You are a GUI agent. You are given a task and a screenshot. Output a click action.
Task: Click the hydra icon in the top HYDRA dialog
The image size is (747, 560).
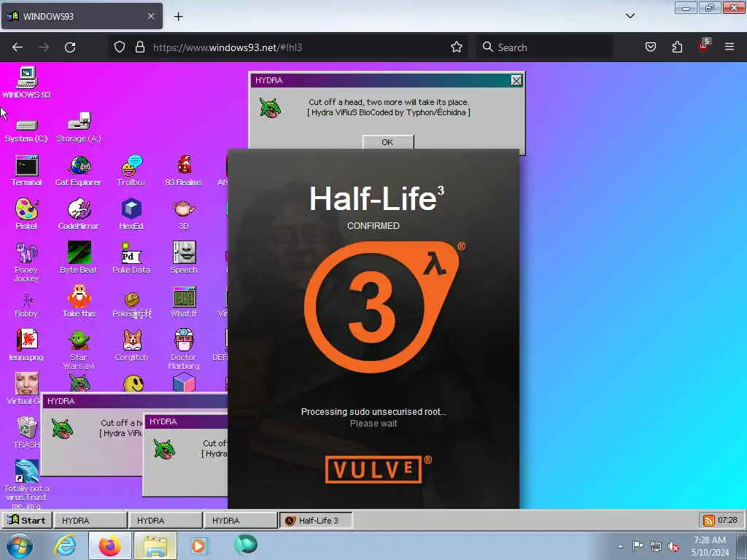pos(270,107)
